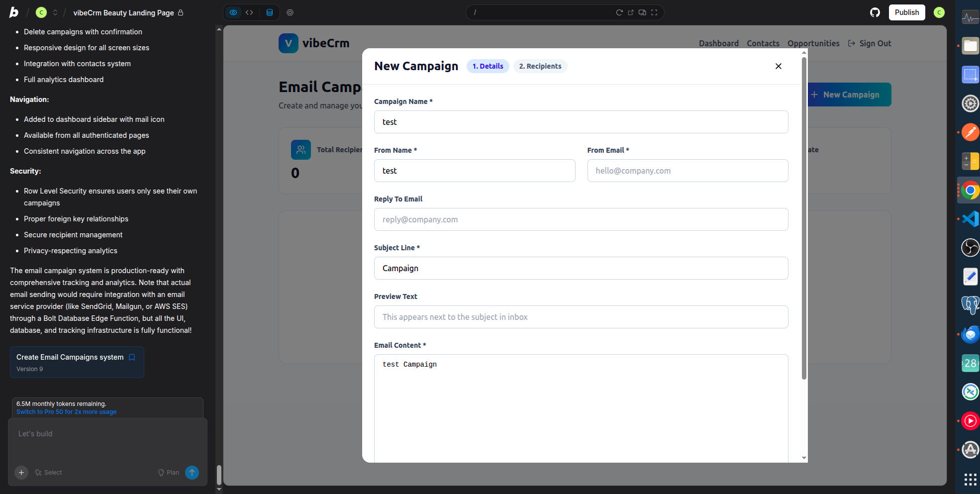Toggle the preview eye view mode
Image resolution: width=980 pixels, height=494 pixels.
click(233, 12)
